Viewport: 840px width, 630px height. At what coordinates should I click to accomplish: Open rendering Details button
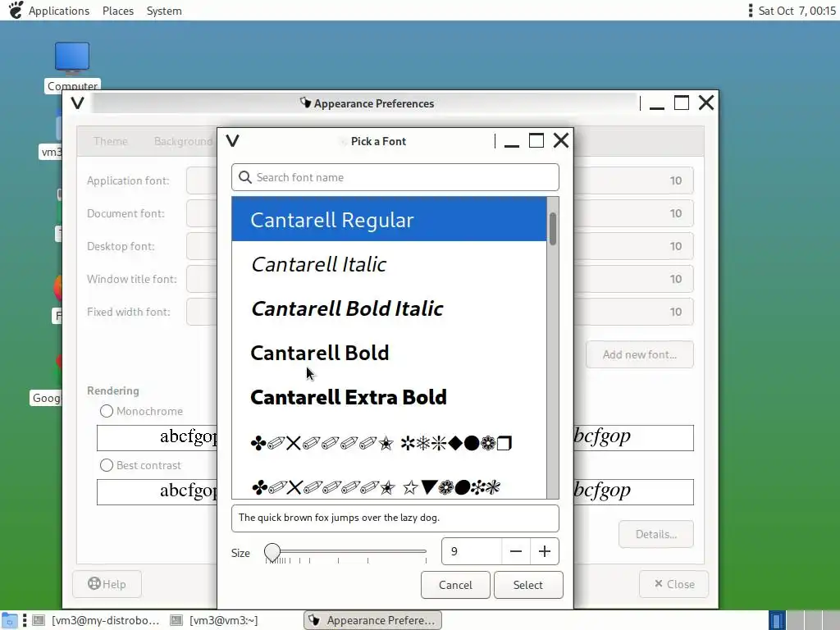[656, 534]
